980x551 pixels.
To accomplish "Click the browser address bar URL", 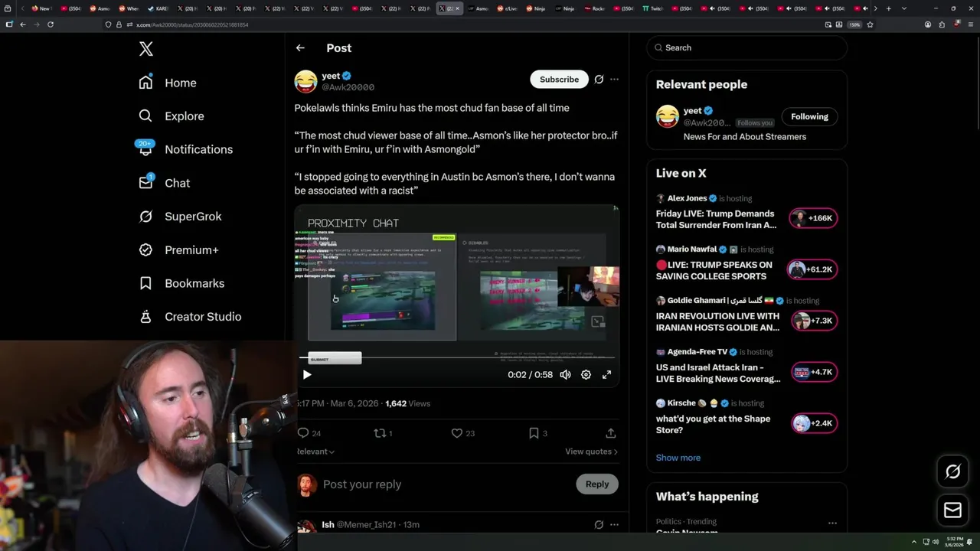I will (x=192, y=24).
